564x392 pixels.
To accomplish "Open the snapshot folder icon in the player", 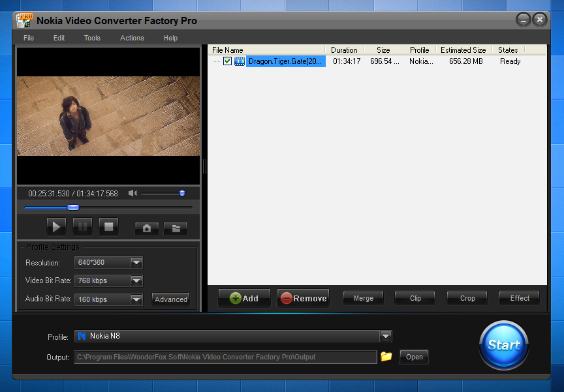I will [176, 228].
